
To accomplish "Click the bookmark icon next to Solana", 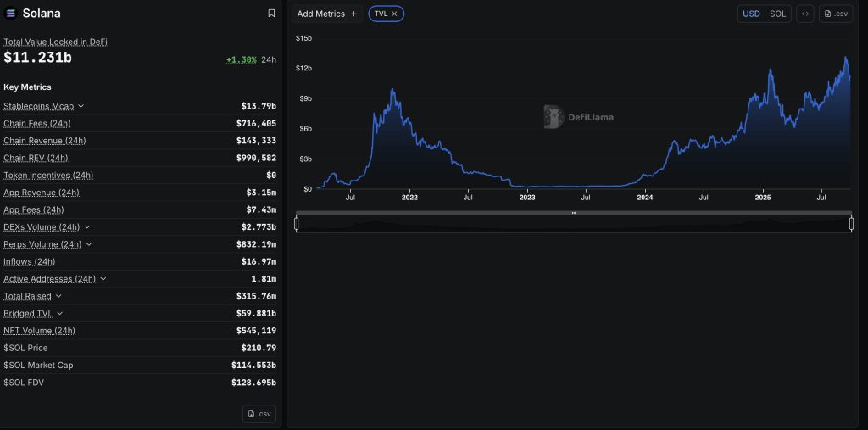I will coord(271,14).
